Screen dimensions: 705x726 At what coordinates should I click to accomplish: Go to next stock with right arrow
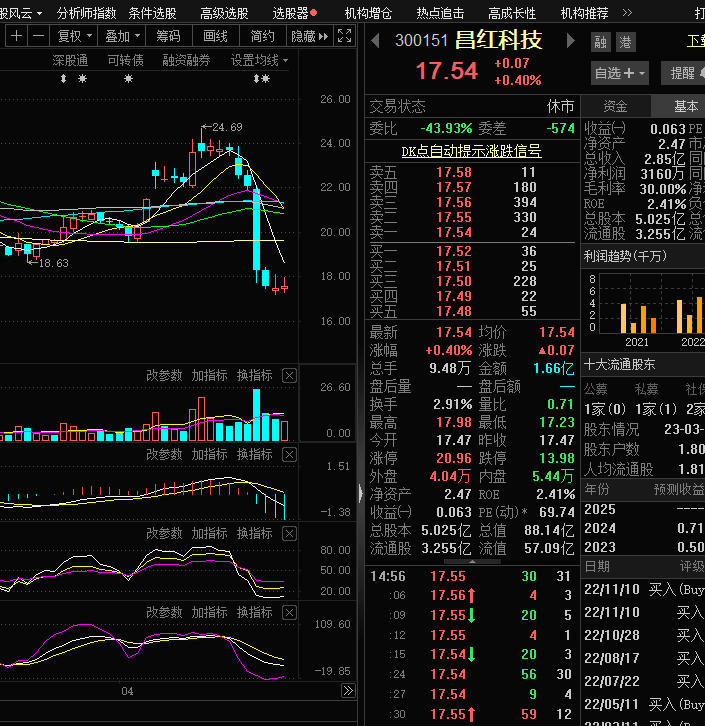click(x=571, y=41)
